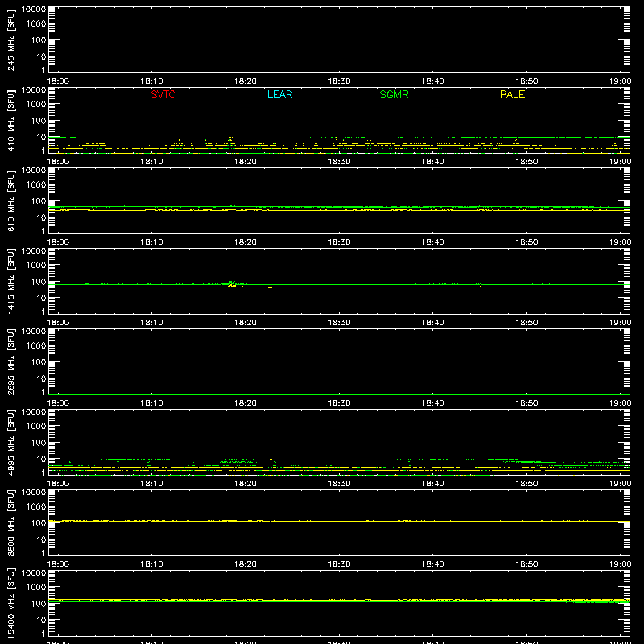Click 18:50 time label under 2695 MHz panel
The height and width of the screenshot is (644, 644).
click(526, 403)
